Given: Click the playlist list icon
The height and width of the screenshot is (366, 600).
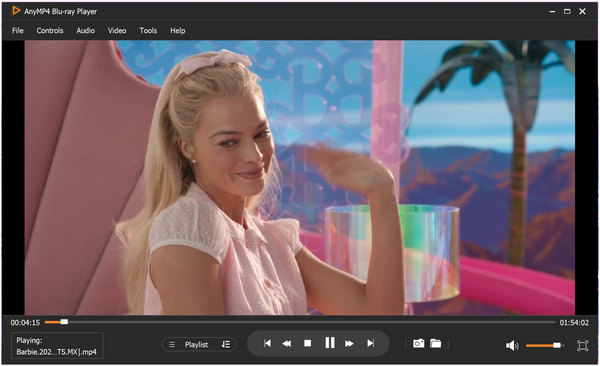Looking at the screenshot, I should click(x=172, y=345).
